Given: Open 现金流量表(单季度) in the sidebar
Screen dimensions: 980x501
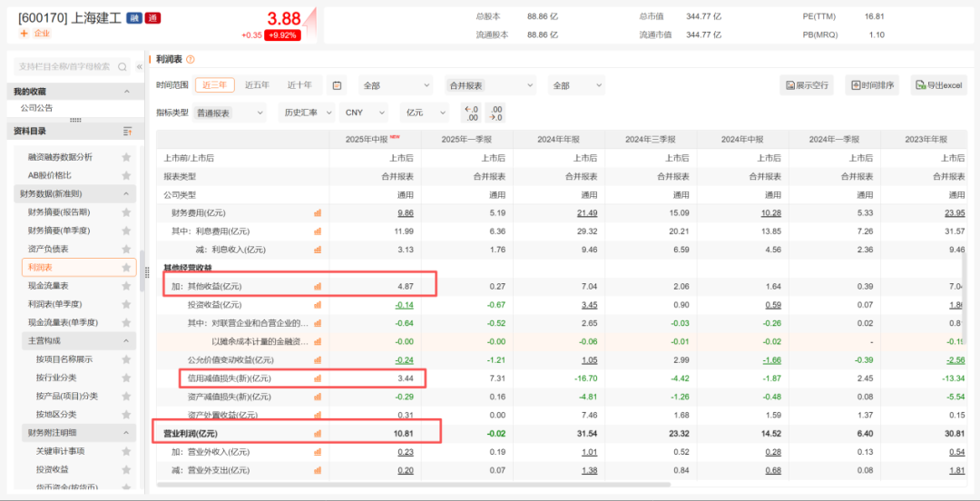Looking at the screenshot, I should click(63, 322).
